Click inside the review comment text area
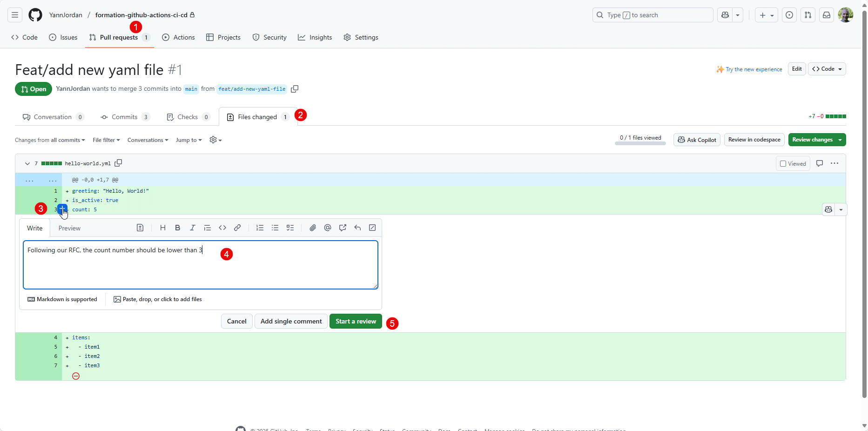 pos(201,264)
